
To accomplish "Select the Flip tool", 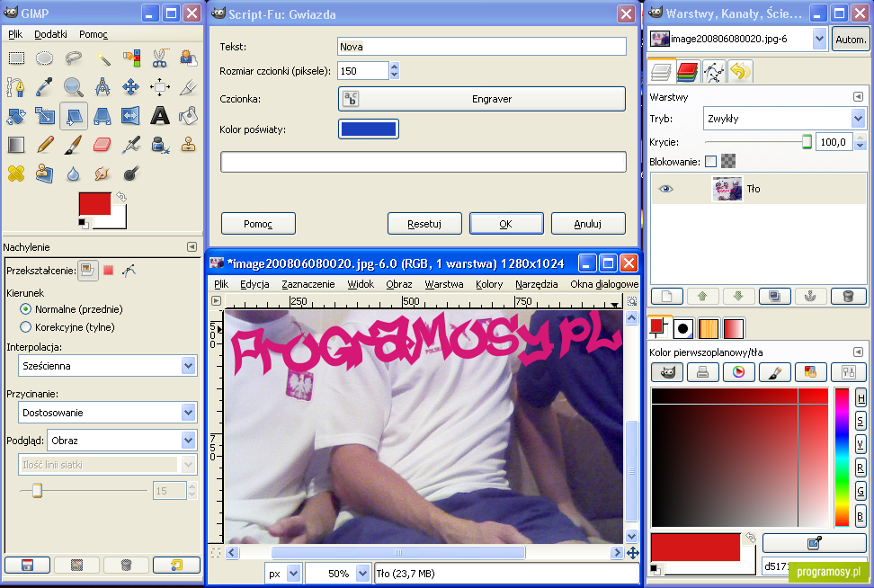I will click(x=131, y=116).
